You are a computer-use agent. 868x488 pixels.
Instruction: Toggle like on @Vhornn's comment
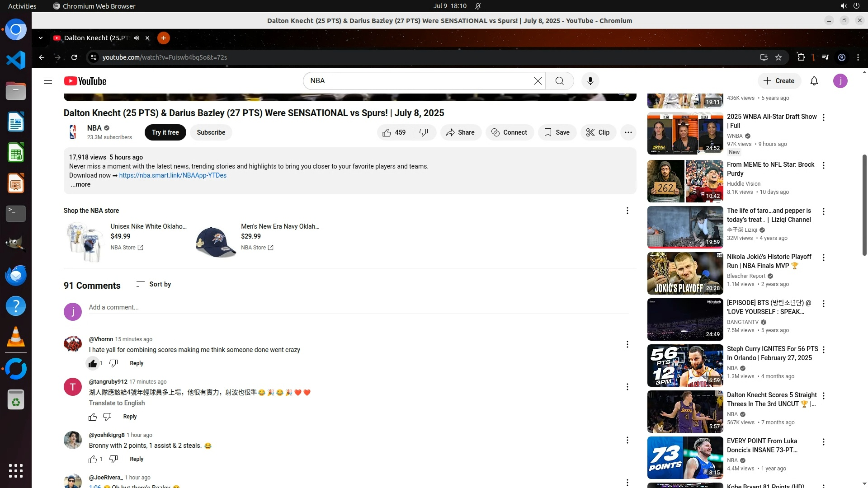pyautogui.click(x=93, y=363)
